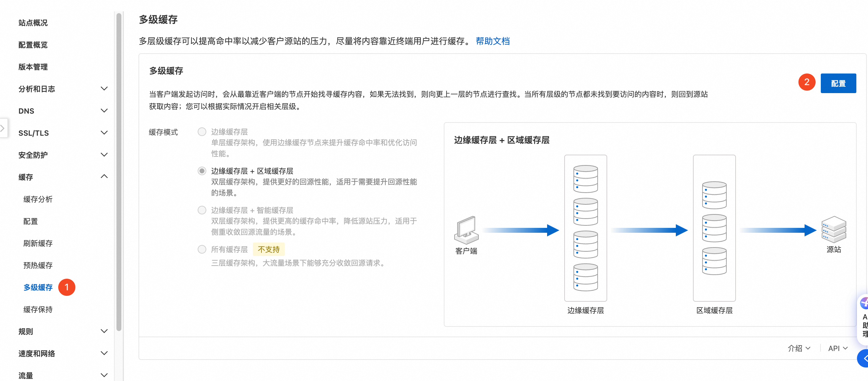The image size is (868, 381).
Task: Click the client computer icon in diagram
Action: pyautogui.click(x=466, y=230)
